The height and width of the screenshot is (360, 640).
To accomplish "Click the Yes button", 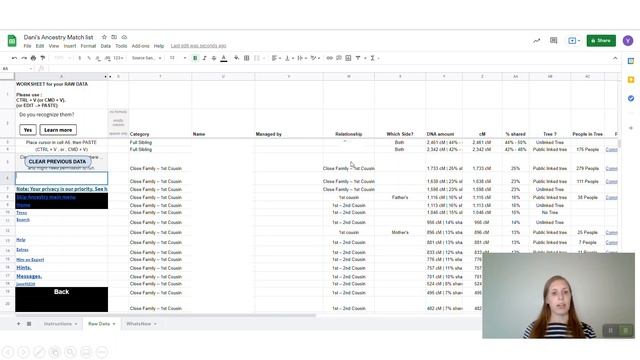I will [x=28, y=130].
